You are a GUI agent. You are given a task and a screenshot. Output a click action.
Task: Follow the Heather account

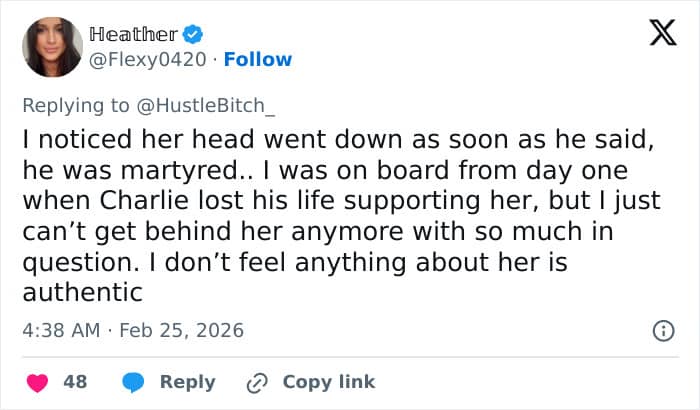click(258, 59)
